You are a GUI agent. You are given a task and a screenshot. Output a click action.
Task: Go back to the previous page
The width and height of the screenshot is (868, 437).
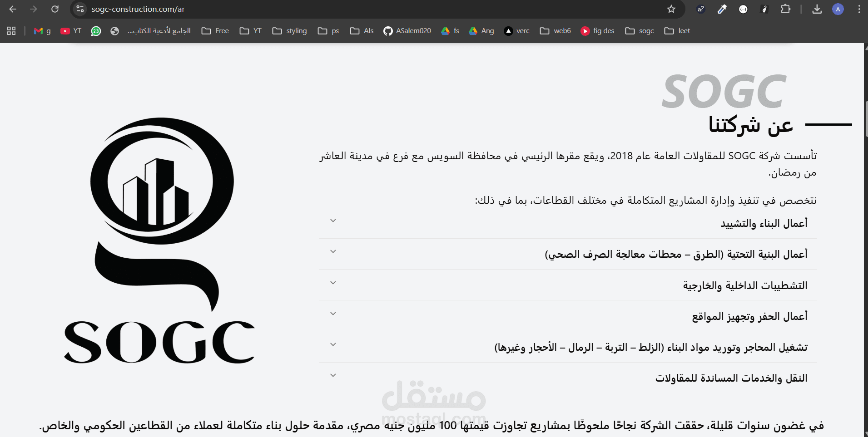pos(13,9)
